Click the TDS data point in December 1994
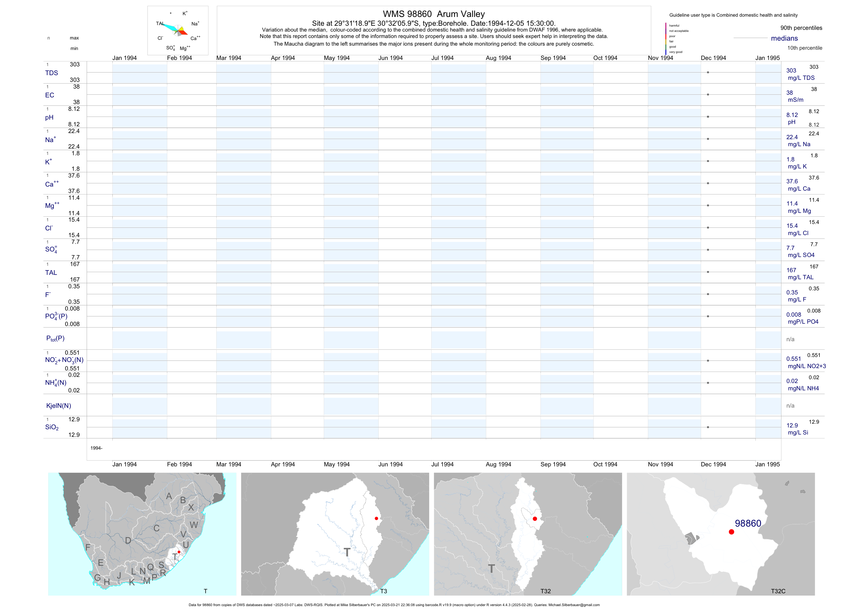Image resolution: width=868 pixels, height=614 pixels. click(708, 72)
